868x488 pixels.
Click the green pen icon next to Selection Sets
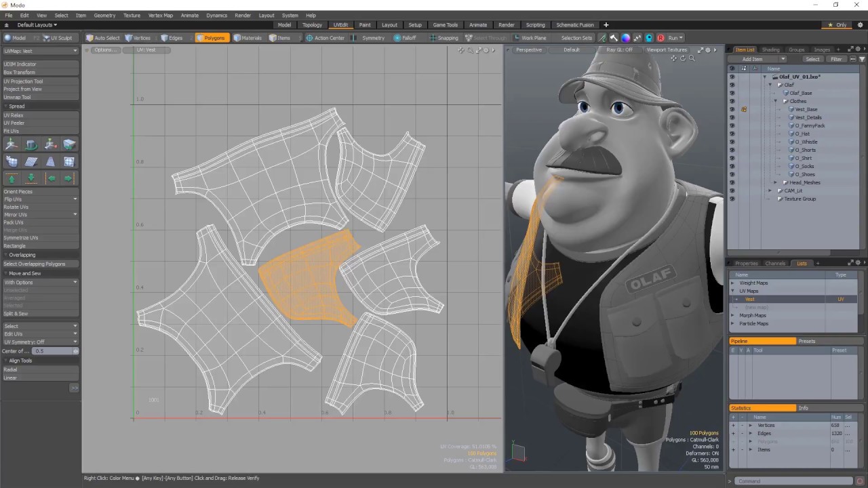[x=602, y=38]
